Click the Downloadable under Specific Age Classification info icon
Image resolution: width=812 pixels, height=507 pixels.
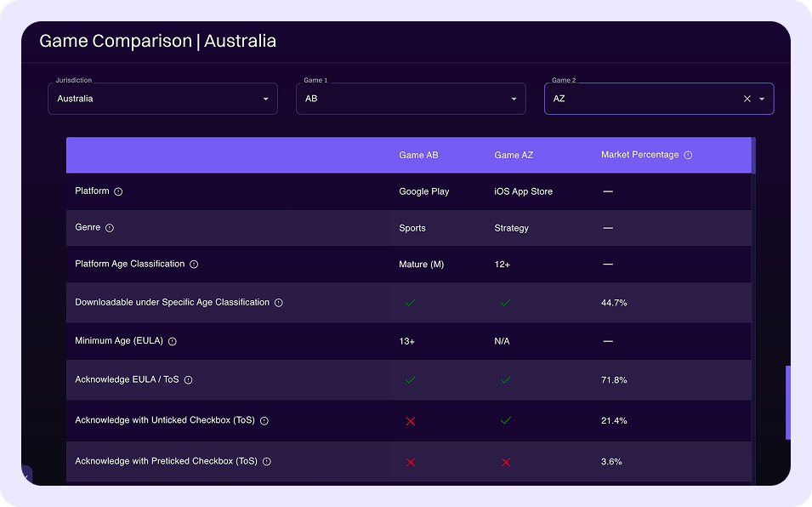[x=278, y=302]
